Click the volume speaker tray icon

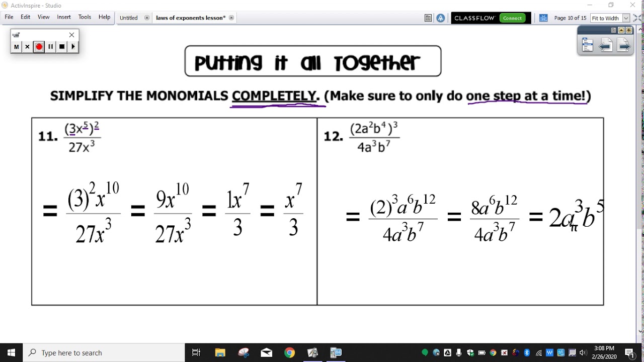583,352
